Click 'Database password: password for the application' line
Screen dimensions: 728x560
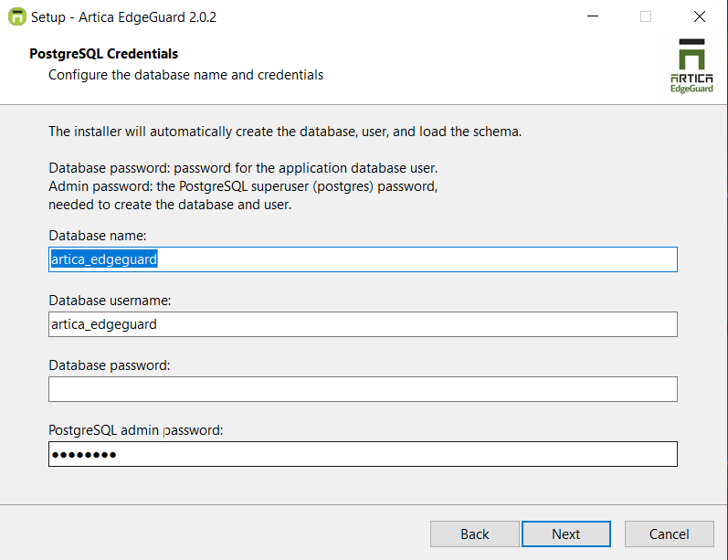(243, 168)
